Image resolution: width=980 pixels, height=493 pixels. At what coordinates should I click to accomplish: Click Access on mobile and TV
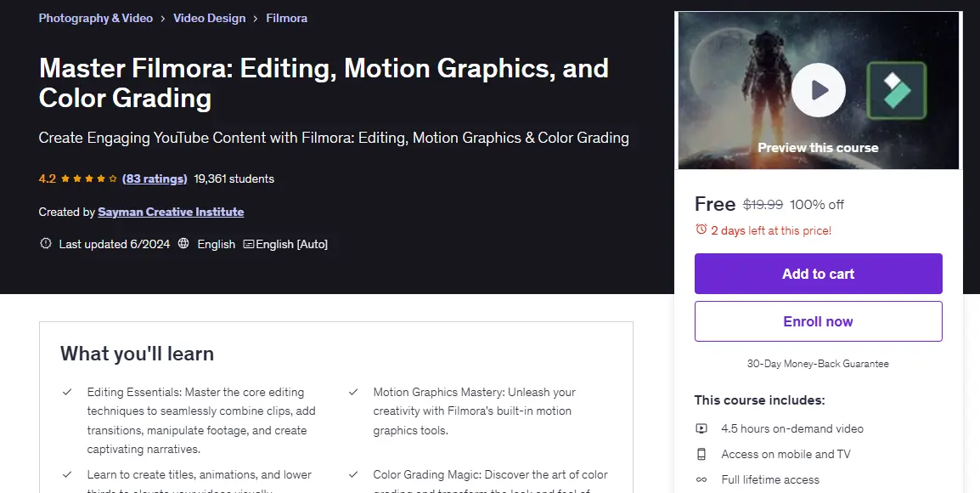click(x=786, y=454)
